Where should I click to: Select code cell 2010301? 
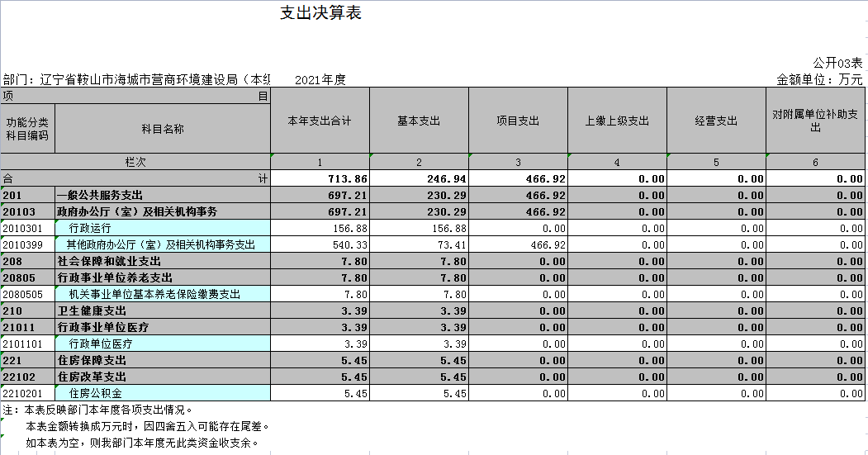28,228
